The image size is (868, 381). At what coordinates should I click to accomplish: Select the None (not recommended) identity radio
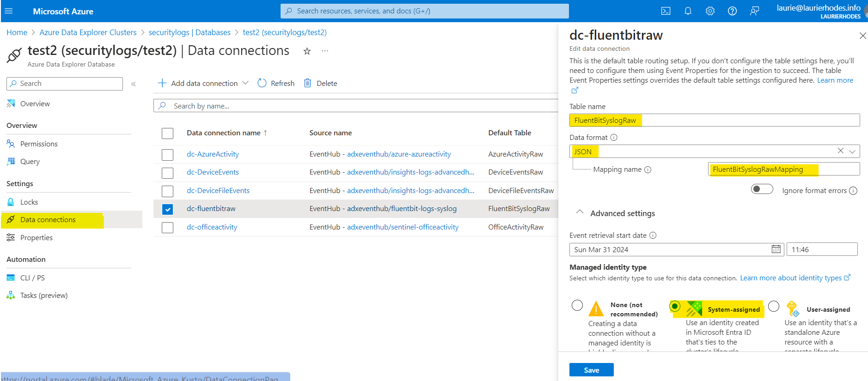[577, 305]
